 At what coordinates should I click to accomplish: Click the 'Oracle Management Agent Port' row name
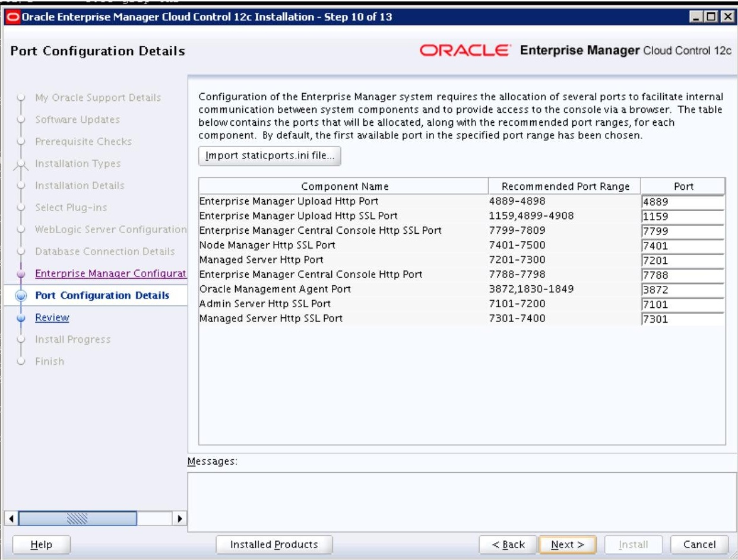click(275, 289)
